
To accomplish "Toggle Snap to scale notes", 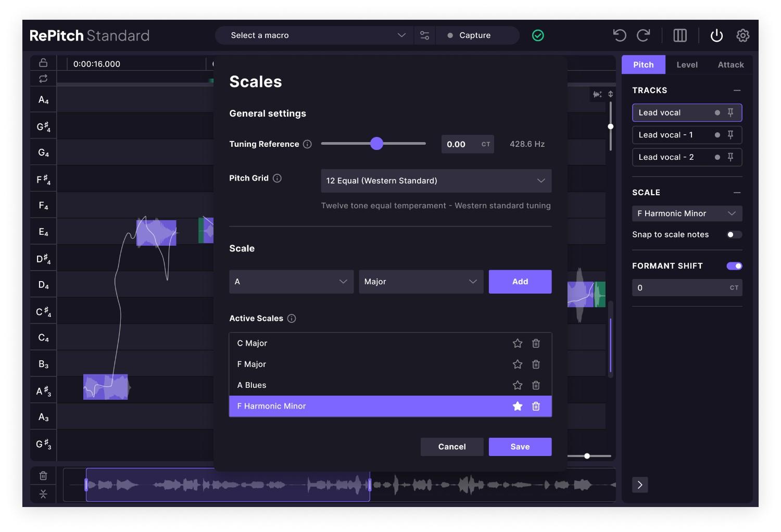I will tap(734, 234).
